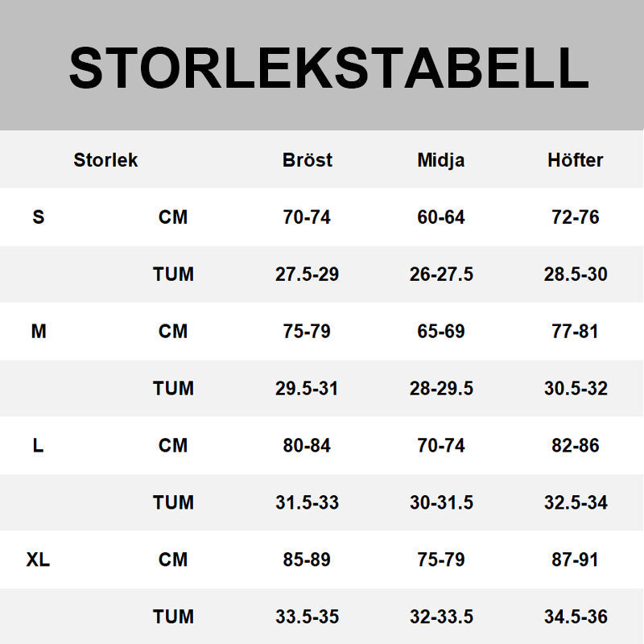Select the size M row label
The height and width of the screenshot is (644, 644).
click(39, 331)
